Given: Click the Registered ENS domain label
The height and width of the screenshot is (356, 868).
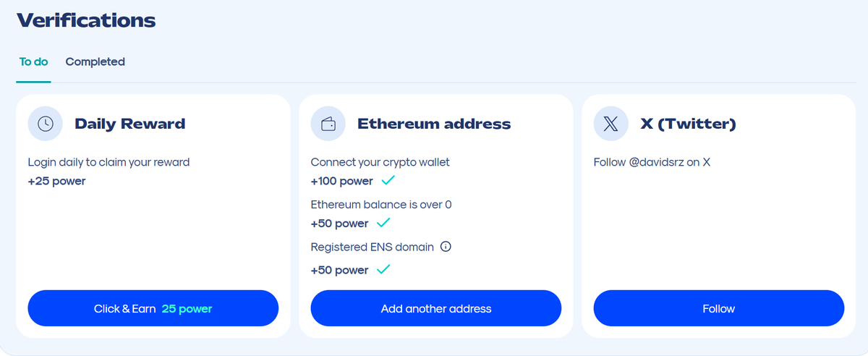Looking at the screenshot, I should pos(372,247).
